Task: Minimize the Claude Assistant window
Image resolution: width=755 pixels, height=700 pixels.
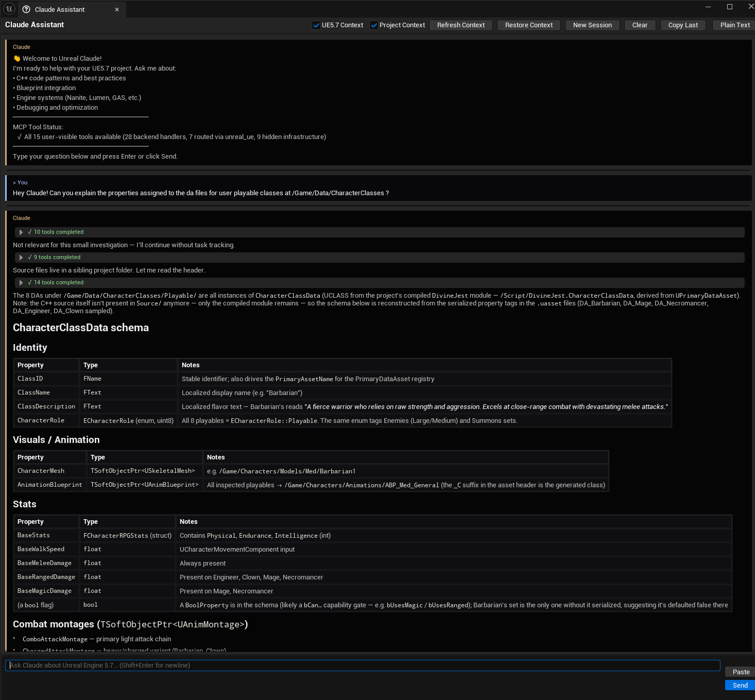Action: [x=708, y=7]
